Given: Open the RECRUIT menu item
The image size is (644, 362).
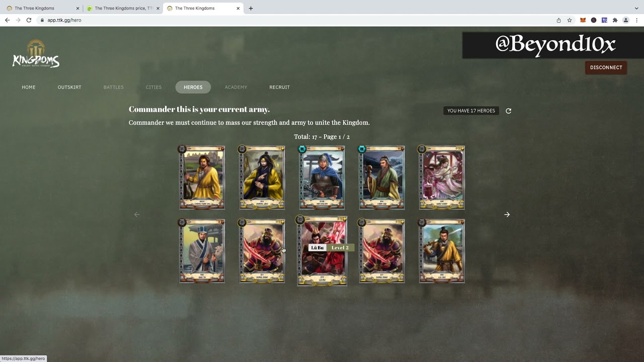Looking at the screenshot, I should pos(279,87).
